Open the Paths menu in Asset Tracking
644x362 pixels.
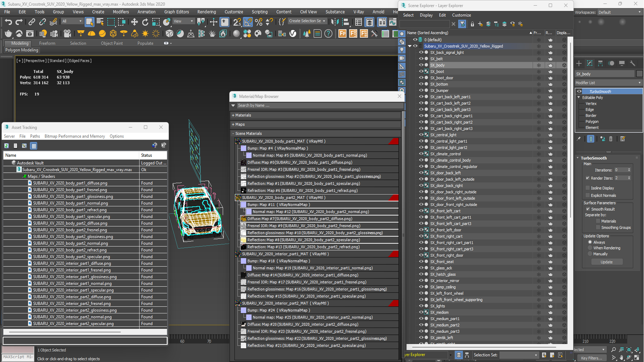[x=35, y=136]
